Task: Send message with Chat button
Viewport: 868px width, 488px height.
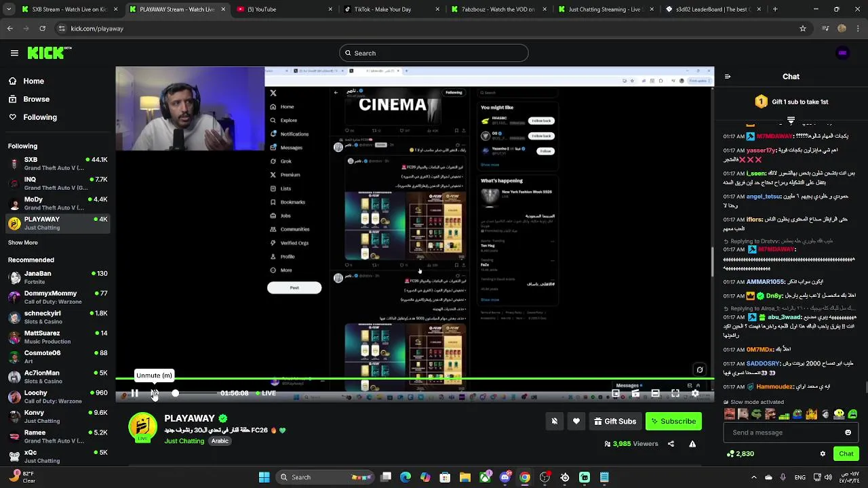Action: (846, 453)
